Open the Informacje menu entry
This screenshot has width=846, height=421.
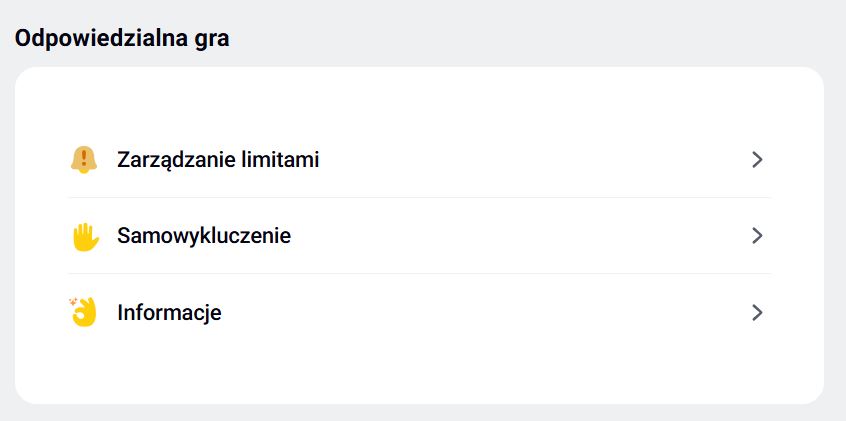[x=420, y=312]
